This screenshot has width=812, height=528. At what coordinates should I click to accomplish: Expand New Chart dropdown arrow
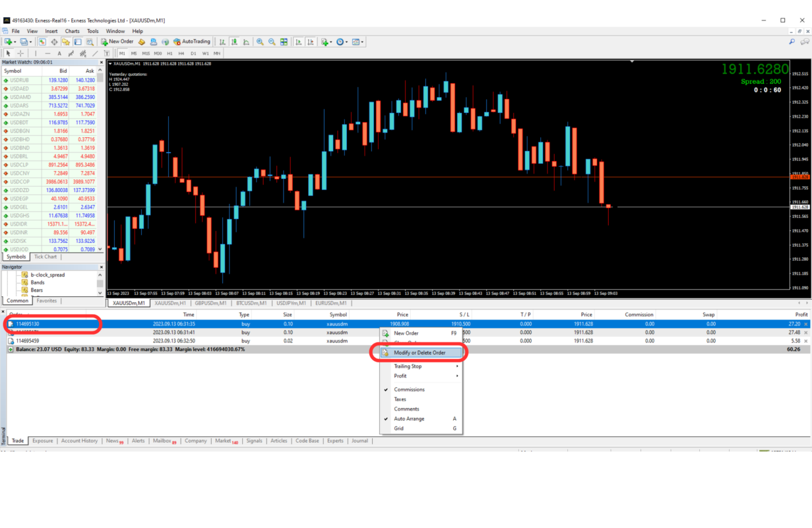point(15,42)
